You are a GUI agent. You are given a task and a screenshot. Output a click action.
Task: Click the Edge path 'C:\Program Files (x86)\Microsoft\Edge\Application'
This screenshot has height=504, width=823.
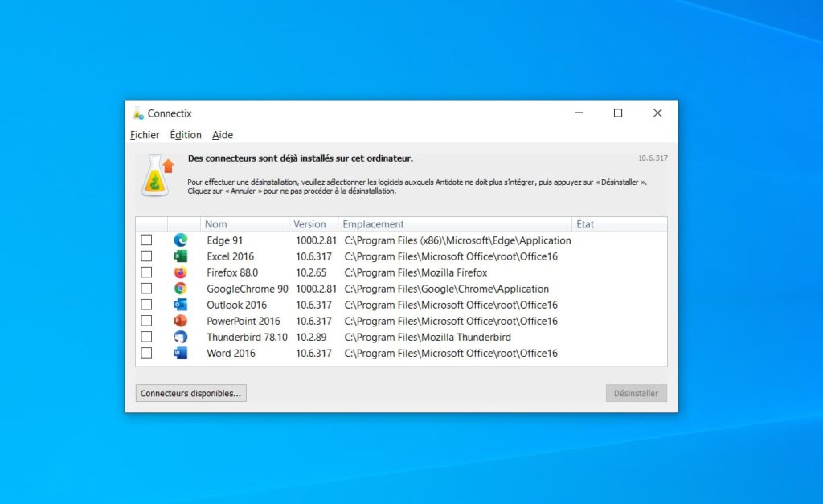point(457,240)
